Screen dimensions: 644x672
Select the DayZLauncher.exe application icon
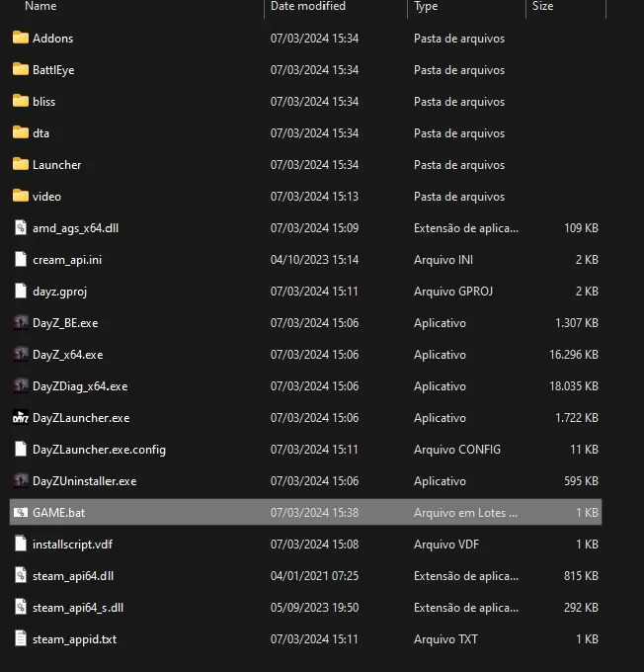21,417
